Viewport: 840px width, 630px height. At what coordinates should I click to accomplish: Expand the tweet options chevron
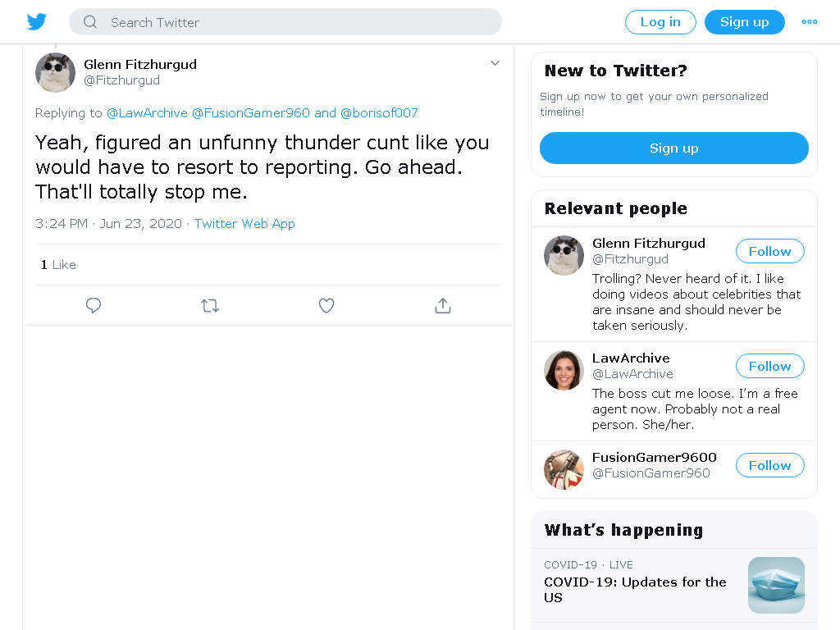click(x=495, y=63)
